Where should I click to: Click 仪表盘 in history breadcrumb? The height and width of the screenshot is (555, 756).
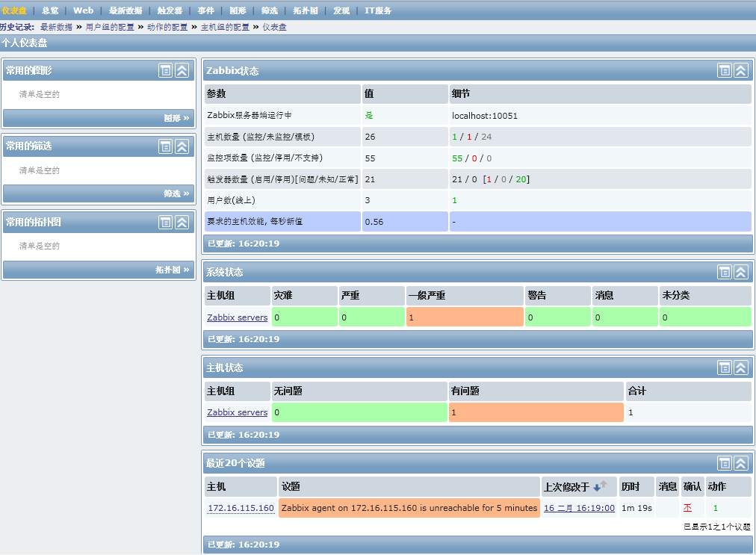click(274, 27)
